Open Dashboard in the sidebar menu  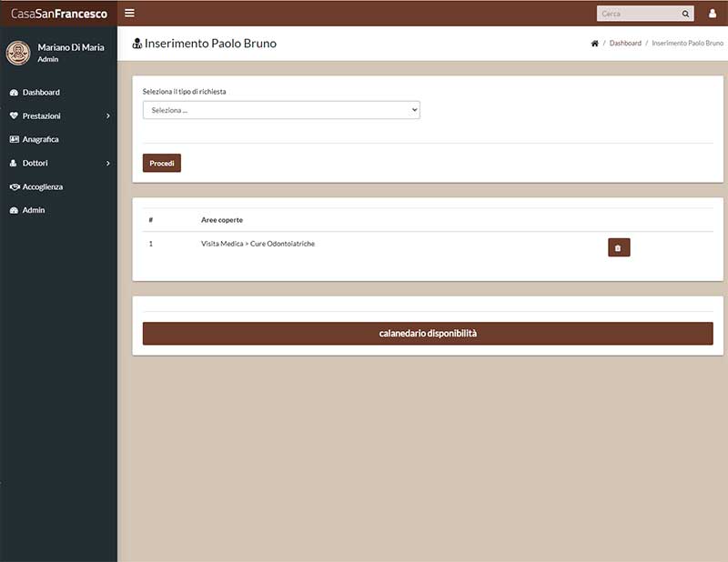(x=41, y=93)
